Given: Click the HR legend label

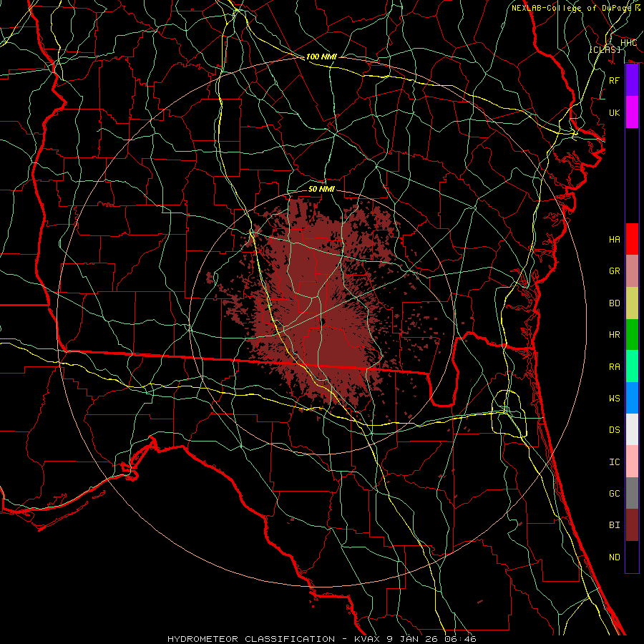Looking at the screenshot, I should pyautogui.click(x=615, y=335).
